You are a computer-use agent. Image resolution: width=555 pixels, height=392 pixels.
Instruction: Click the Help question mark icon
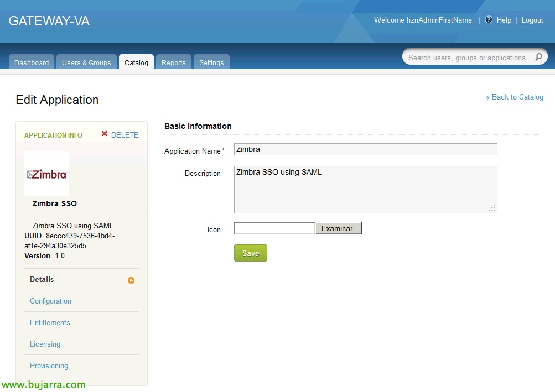pyautogui.click(x=489, y=20)
